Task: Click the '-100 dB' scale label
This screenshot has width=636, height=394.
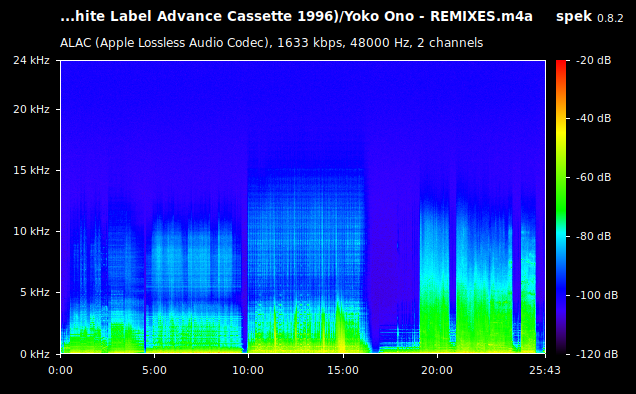Action: tap(597, 295)
